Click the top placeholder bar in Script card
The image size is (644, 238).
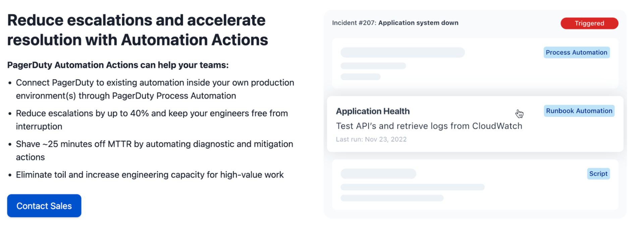(378, 174)
